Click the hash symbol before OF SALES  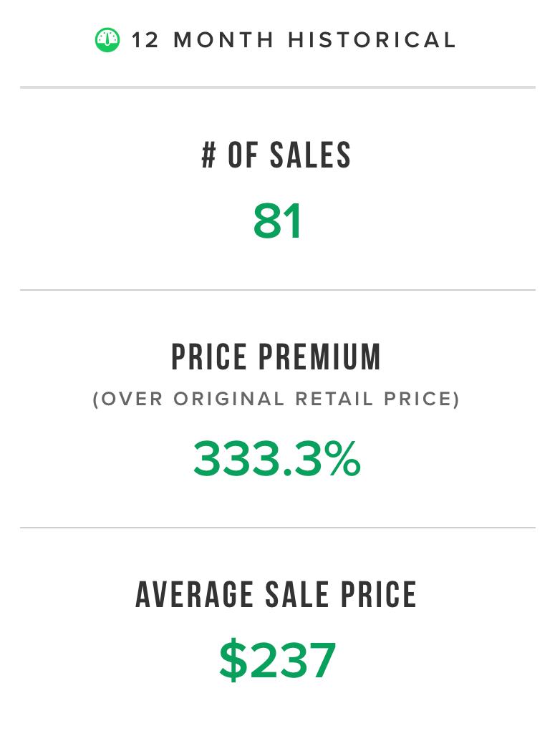click(209, 156)
